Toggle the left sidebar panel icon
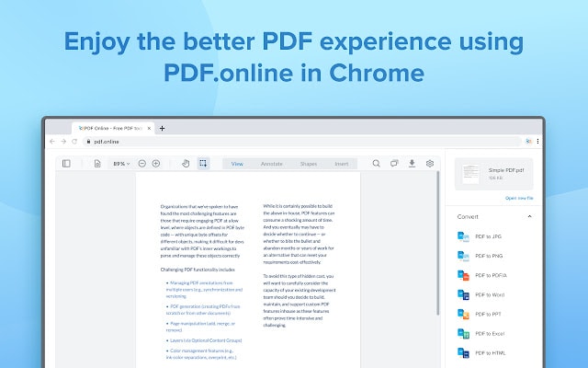Viewport: 588px width, 368px height. coord(66,164)
